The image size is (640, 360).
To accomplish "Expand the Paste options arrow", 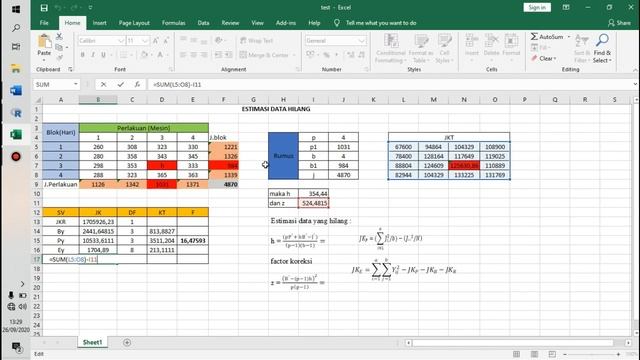I will point(44,60).
